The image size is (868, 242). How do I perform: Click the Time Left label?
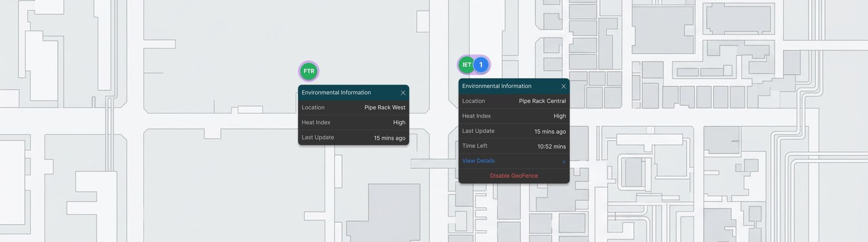coord(475,146)
